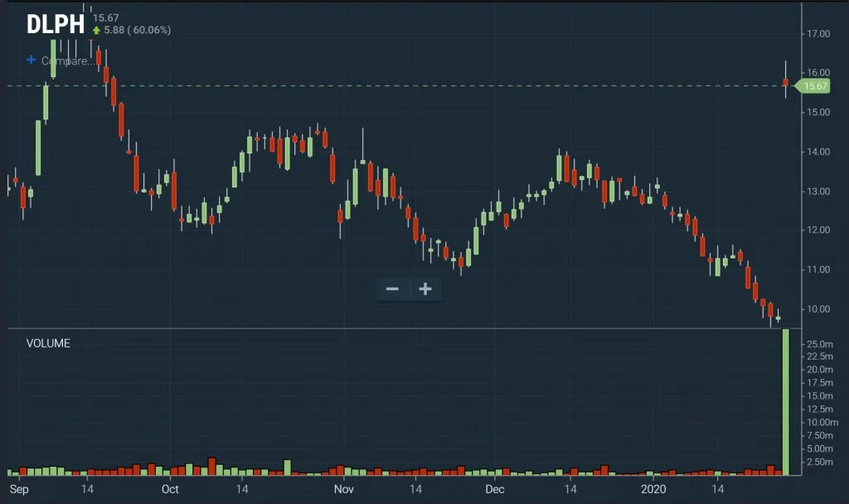Click the 17.00 price axis label
Viewport: 849px width, 504px height.
(818, 34)
